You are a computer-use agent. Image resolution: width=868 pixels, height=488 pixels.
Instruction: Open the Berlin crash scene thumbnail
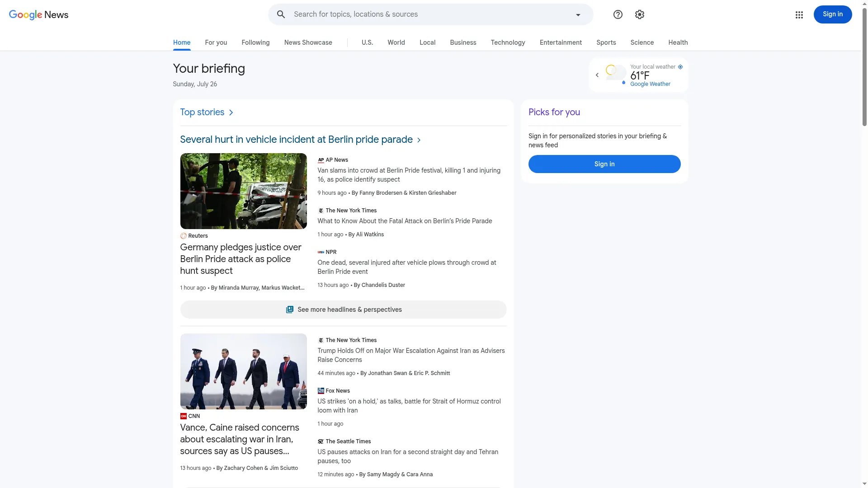[243, 191]
